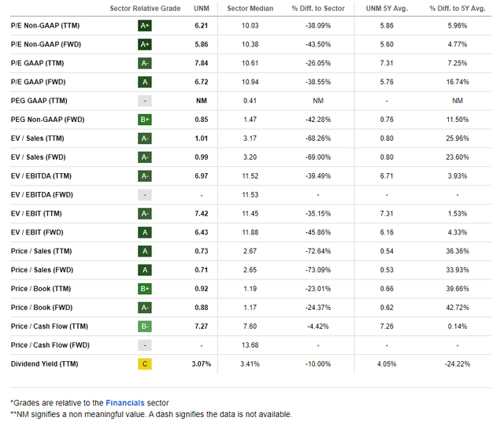Select the P/E Non-GAAP (TTM) row label
The height and width of the screenshot is (425, 504).
46,26
